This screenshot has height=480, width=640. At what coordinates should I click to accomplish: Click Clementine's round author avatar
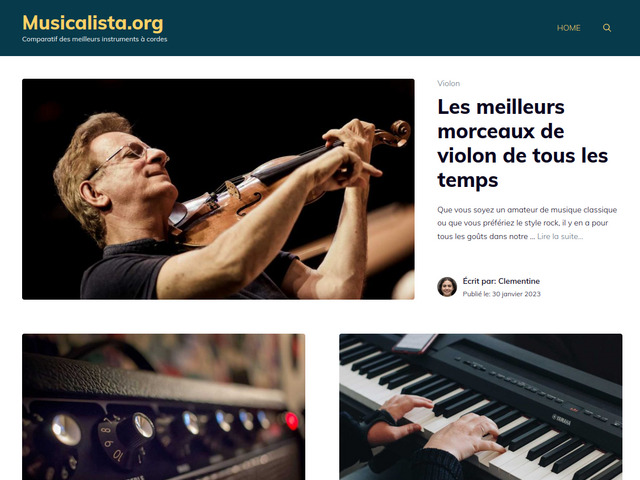[447, 287]
